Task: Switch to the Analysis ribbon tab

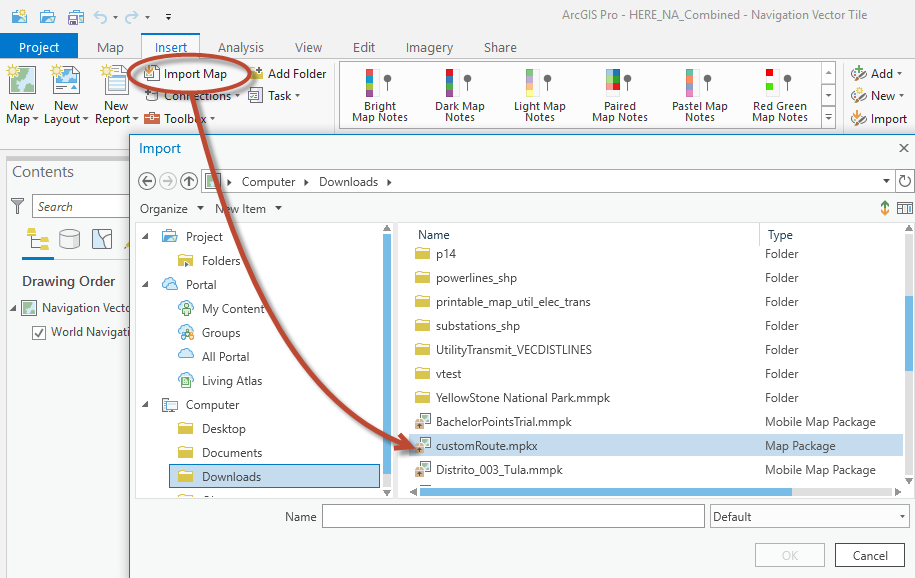Action: (240, 47)
